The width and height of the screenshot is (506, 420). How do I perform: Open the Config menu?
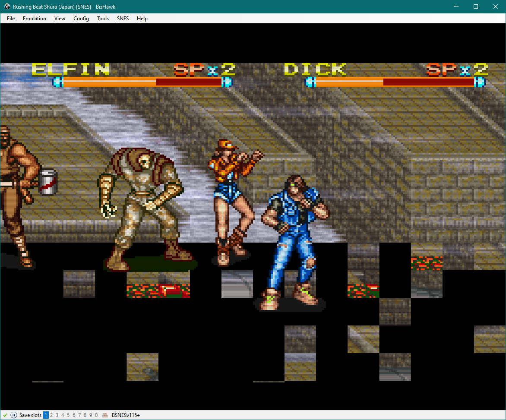(81, 18)
